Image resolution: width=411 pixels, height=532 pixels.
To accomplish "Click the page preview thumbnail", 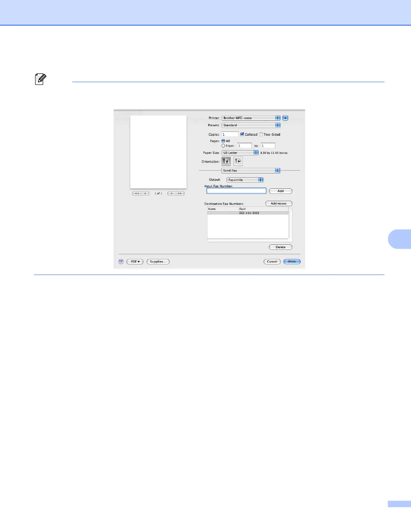I will [x=158, y=152].
